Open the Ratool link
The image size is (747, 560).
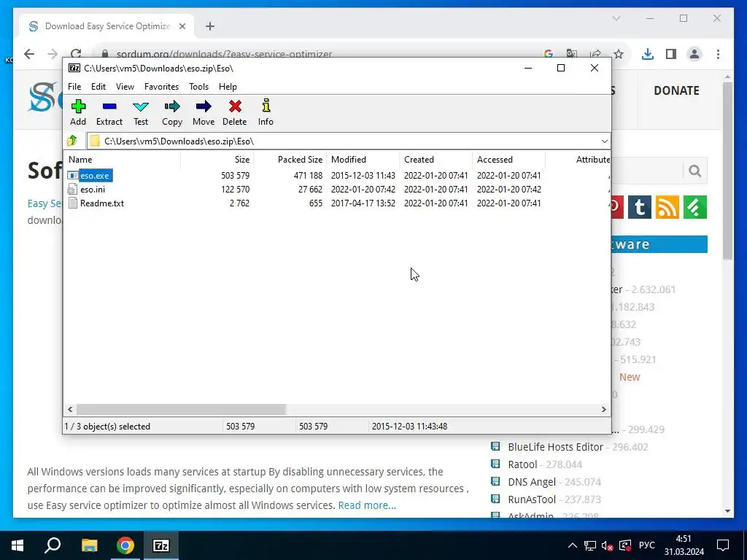click(x=522, y=464)
